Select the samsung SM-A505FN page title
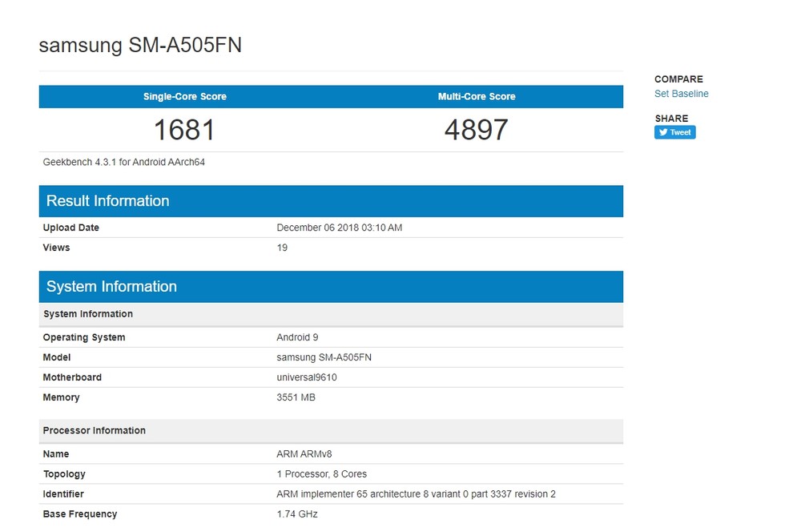 pos(140,45)
